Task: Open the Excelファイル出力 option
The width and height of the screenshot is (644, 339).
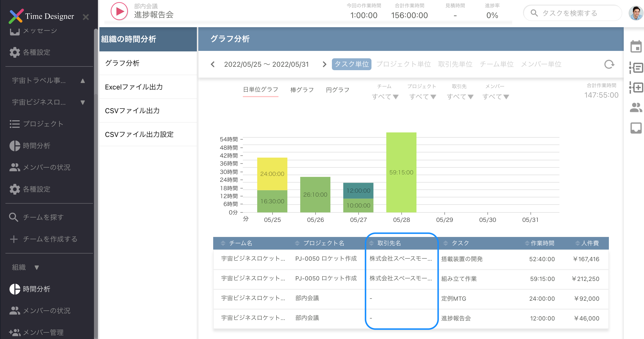Action: tap(134, 87)
